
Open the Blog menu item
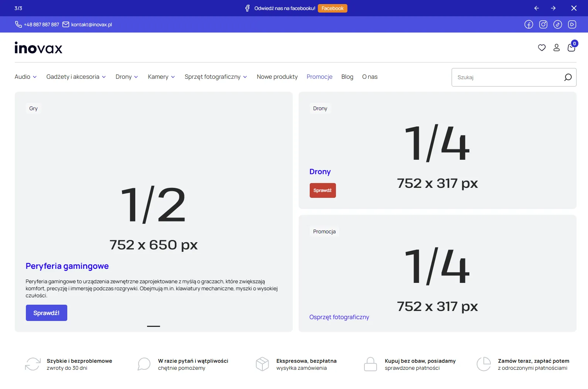tap(347, 77)
